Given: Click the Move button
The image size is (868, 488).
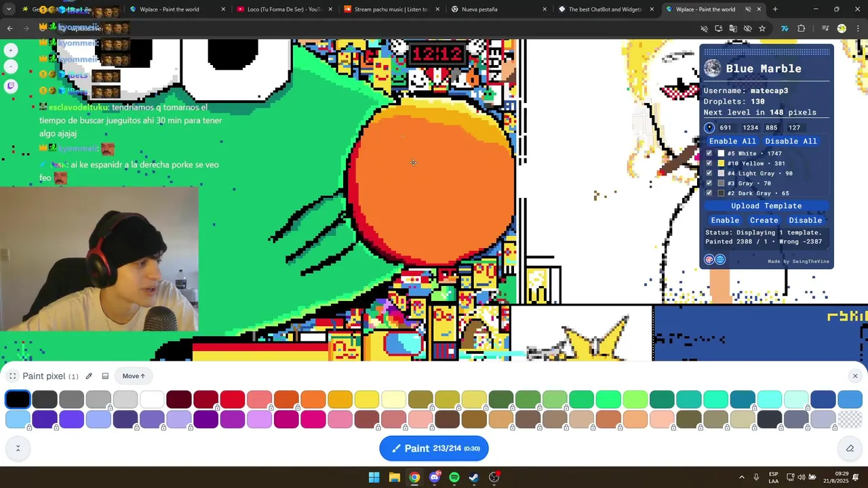Looking at the screenshot, I should [x=134, y=376].
